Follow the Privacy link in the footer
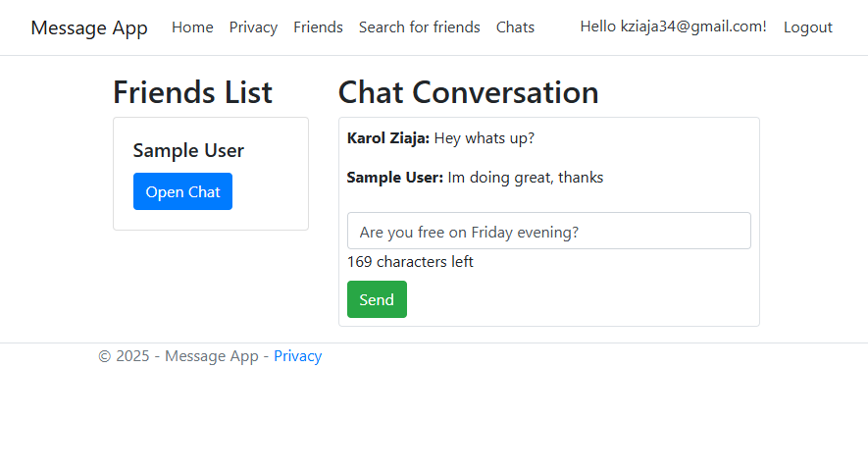Viewport: 868px width, 474px height. tap(298, 356)
